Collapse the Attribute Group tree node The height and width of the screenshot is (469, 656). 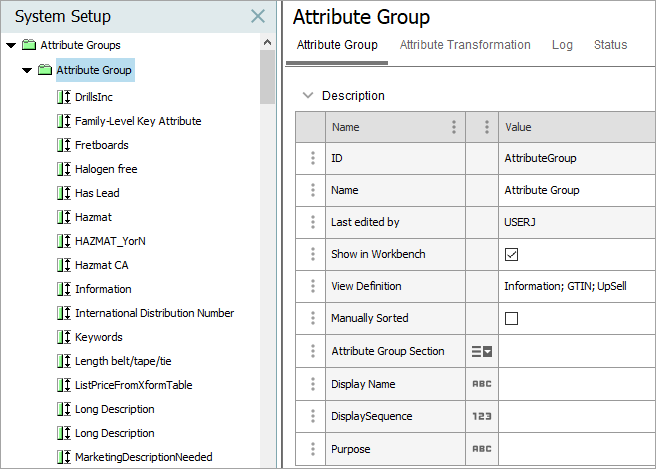[27, 71]
